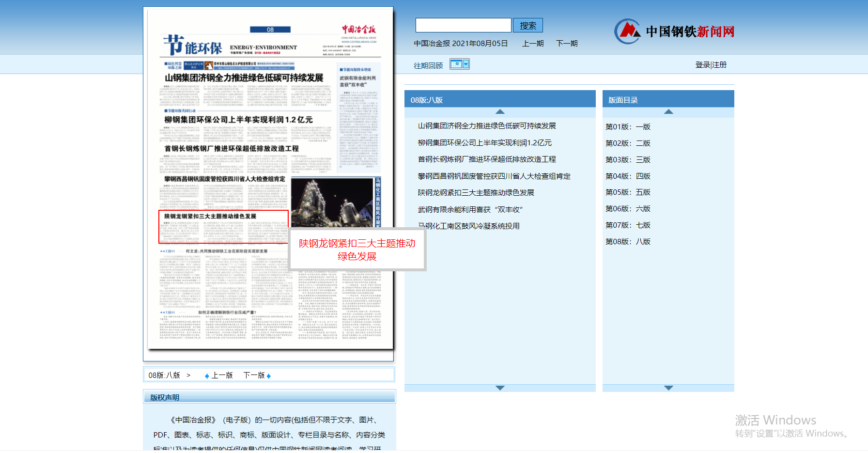Select 第07版：七版 in page directory

(x=628, y=225)
